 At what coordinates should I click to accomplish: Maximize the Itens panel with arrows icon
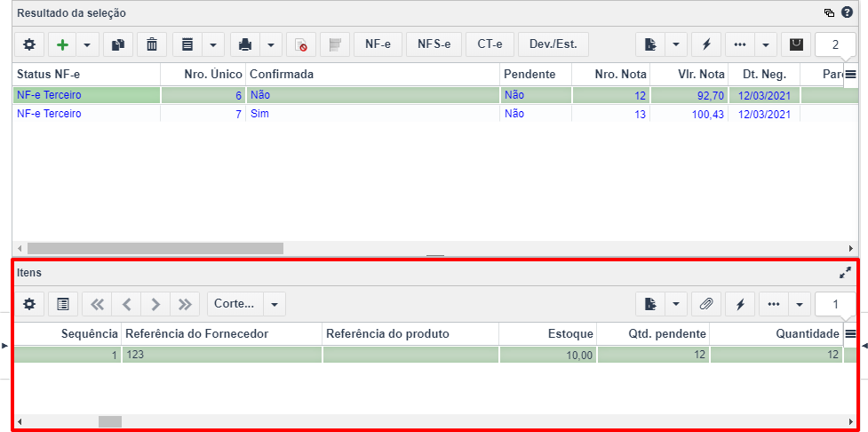(845, 273)
